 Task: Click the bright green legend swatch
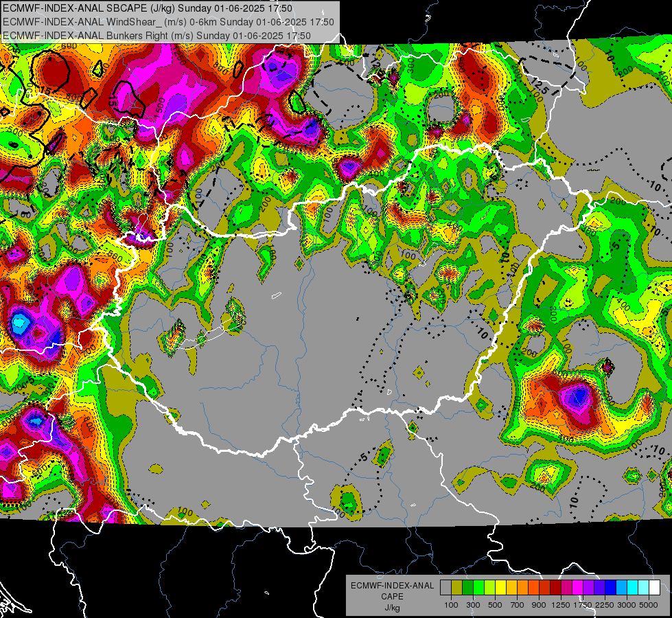coord(478,587)
